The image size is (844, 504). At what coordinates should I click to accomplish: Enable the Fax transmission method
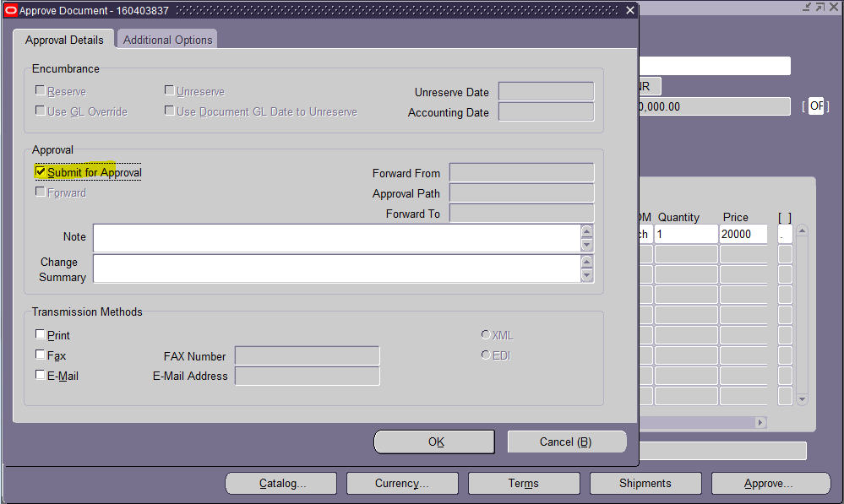tap(40, 354)
